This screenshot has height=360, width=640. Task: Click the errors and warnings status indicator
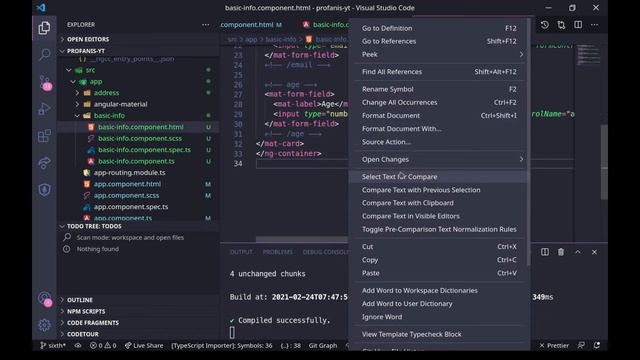tap(103, 345)
